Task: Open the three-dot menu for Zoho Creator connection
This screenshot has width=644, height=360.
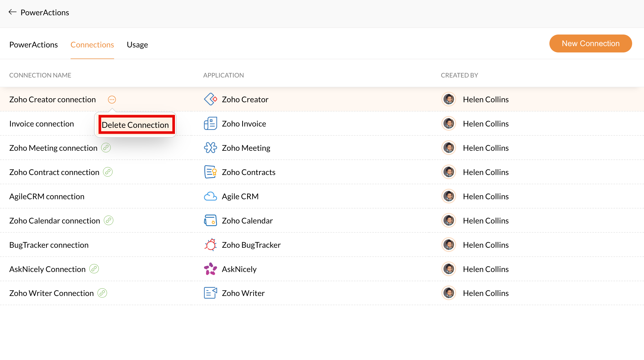Action: pos(112,100)
